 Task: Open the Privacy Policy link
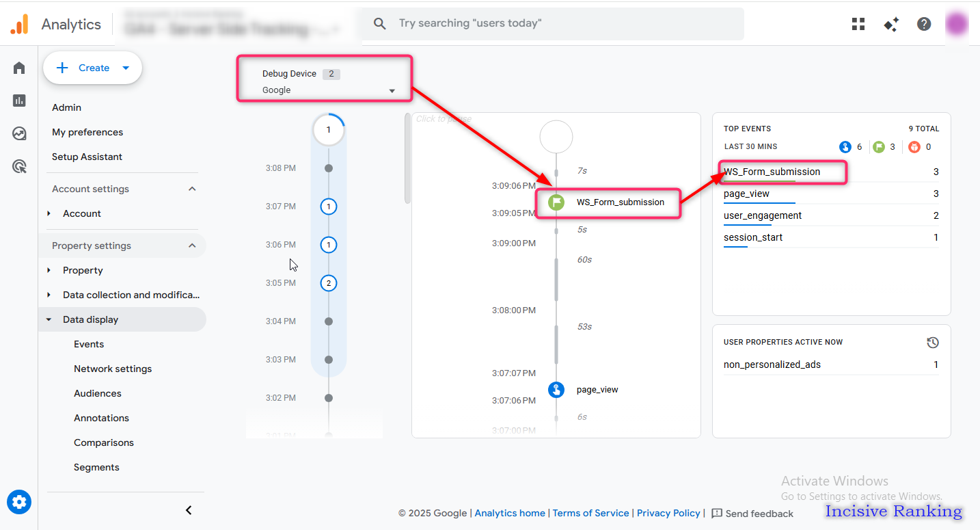668,513
